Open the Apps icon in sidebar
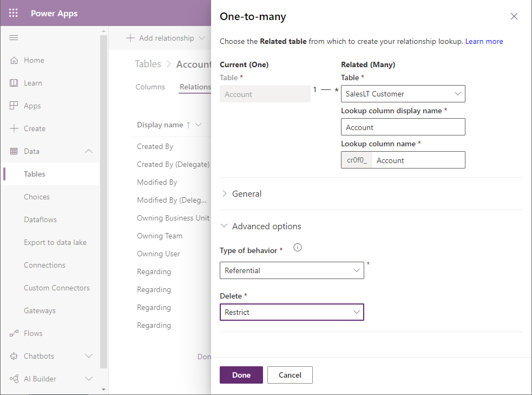Viewport: 532px width, 395px height. pos(14,106)
